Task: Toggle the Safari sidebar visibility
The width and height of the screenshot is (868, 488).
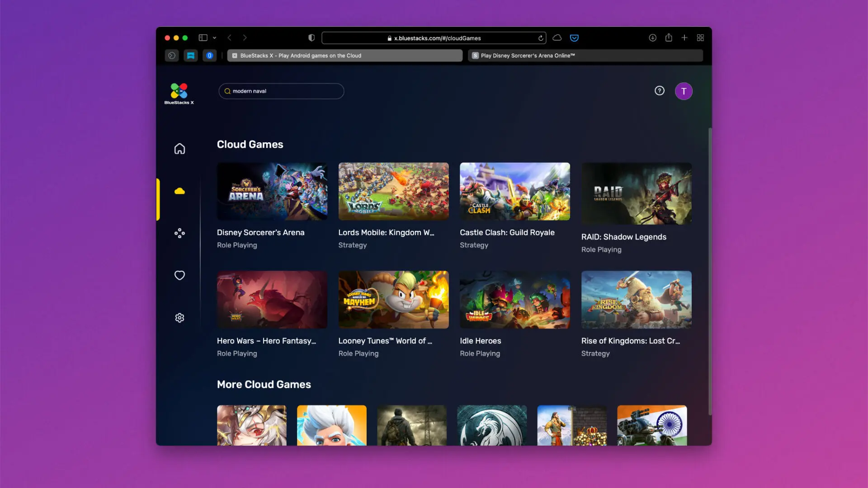Action: pos(203,38)
